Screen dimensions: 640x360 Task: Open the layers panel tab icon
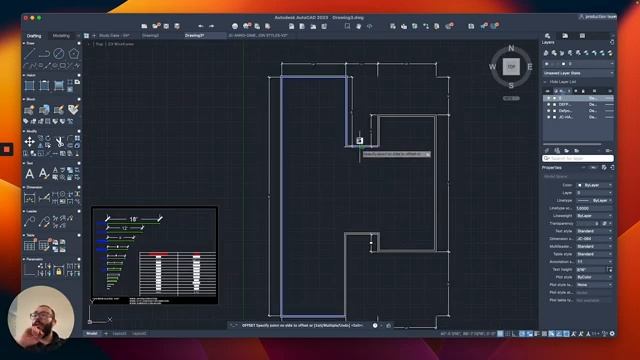click(547, 36)
